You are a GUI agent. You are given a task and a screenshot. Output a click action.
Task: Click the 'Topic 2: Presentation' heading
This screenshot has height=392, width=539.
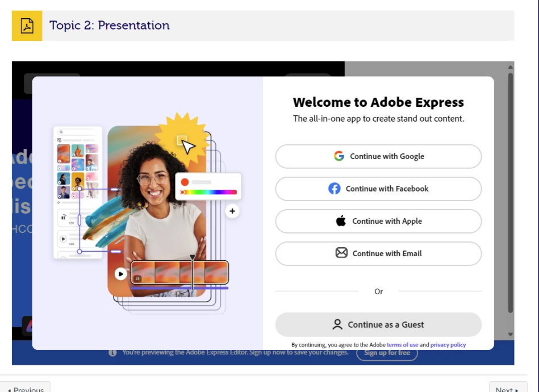pos(109,26)
